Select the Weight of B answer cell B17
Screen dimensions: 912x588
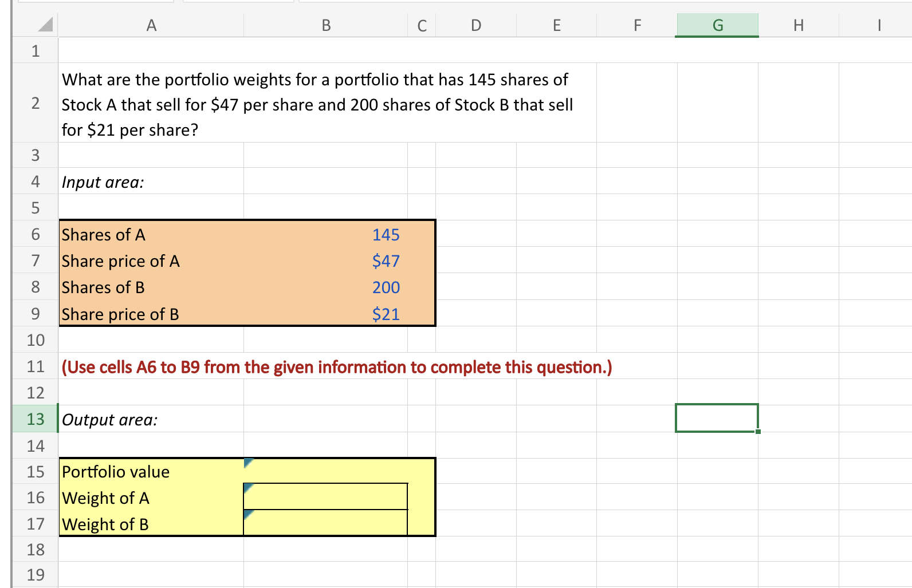[x=326, y=523]
